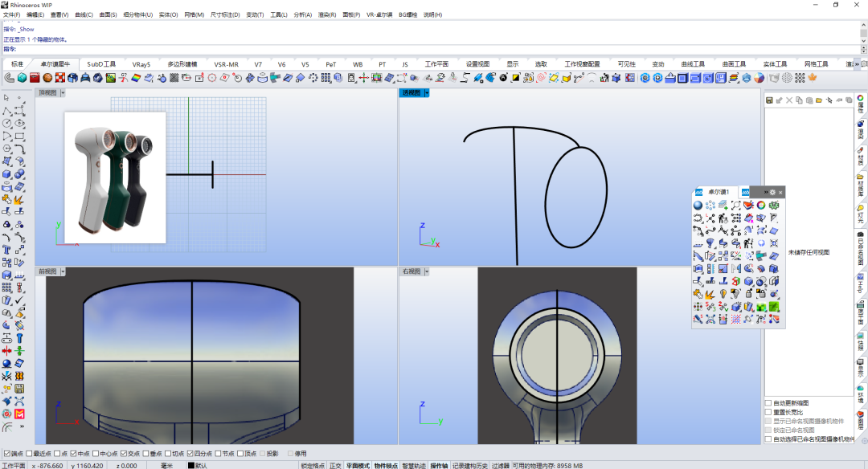Screen dimensions: 868x469
Task: Toggle the 中点 object snap checkbox
Action: [x=74, y=454]
